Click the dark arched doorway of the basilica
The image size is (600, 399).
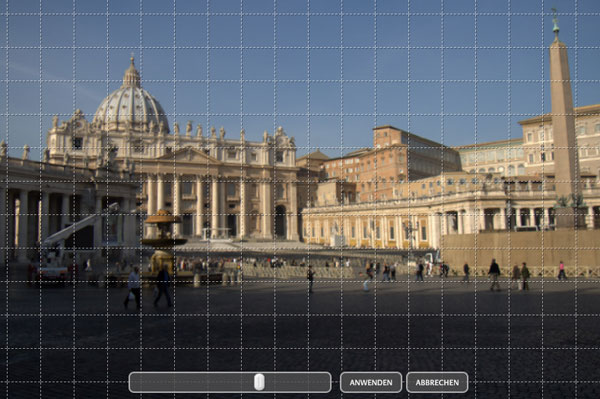280,221
